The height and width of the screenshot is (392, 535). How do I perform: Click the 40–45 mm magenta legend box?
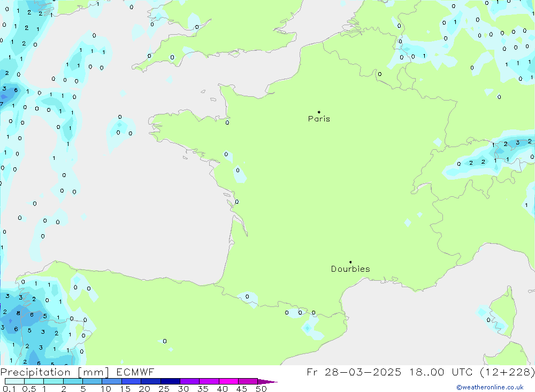click(228, 381)
